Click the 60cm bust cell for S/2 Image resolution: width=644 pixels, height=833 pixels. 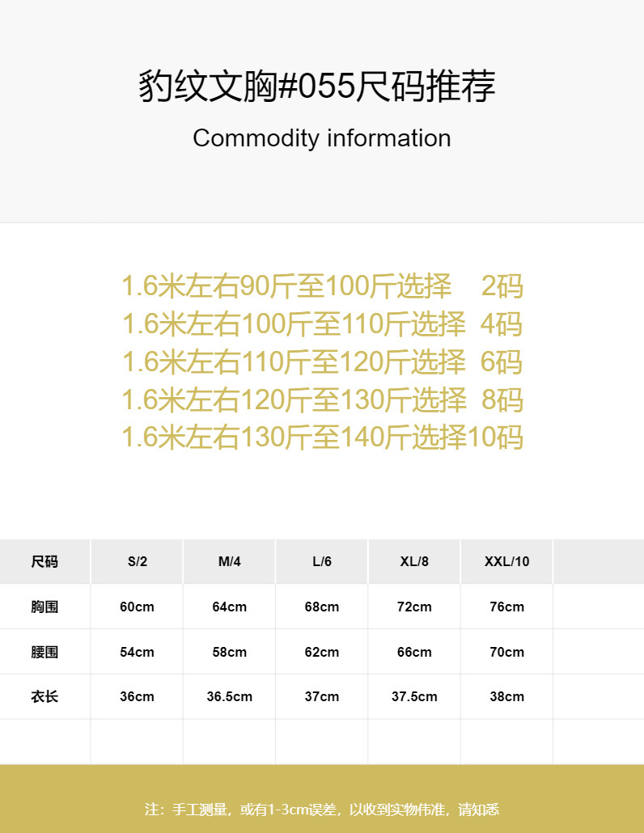137,607
